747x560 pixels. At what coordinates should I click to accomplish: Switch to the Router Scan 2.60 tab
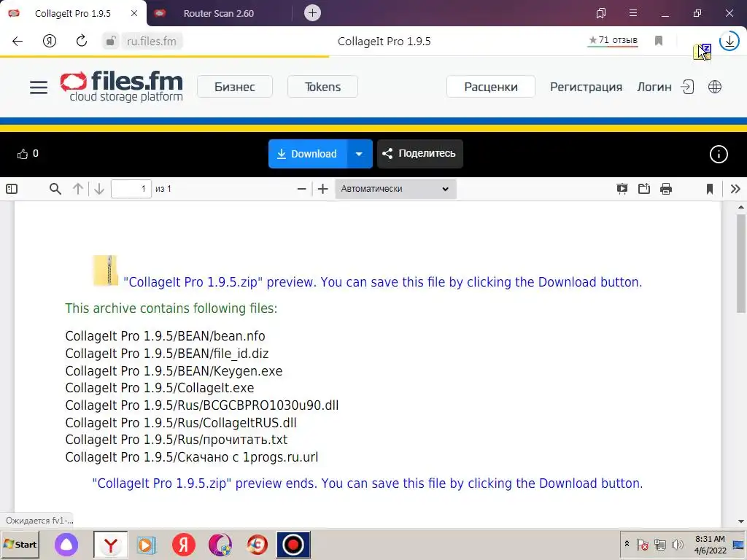coord(219,13)
